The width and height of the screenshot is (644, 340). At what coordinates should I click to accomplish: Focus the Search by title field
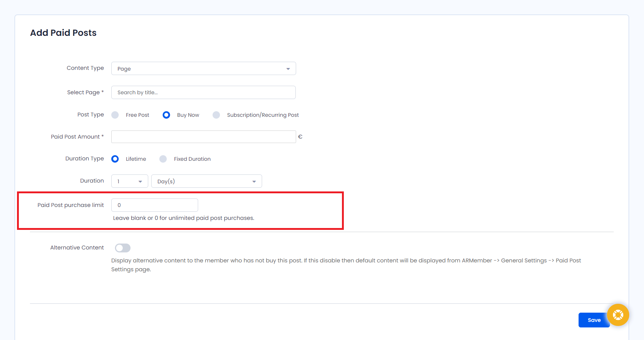pyautogui.click(x=203, y=92)
